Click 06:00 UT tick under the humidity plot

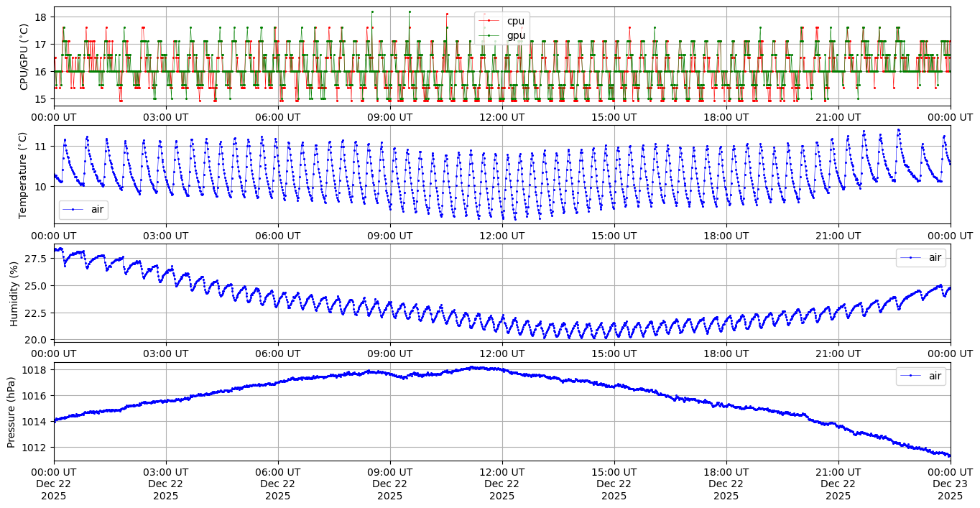pos(277,354)
